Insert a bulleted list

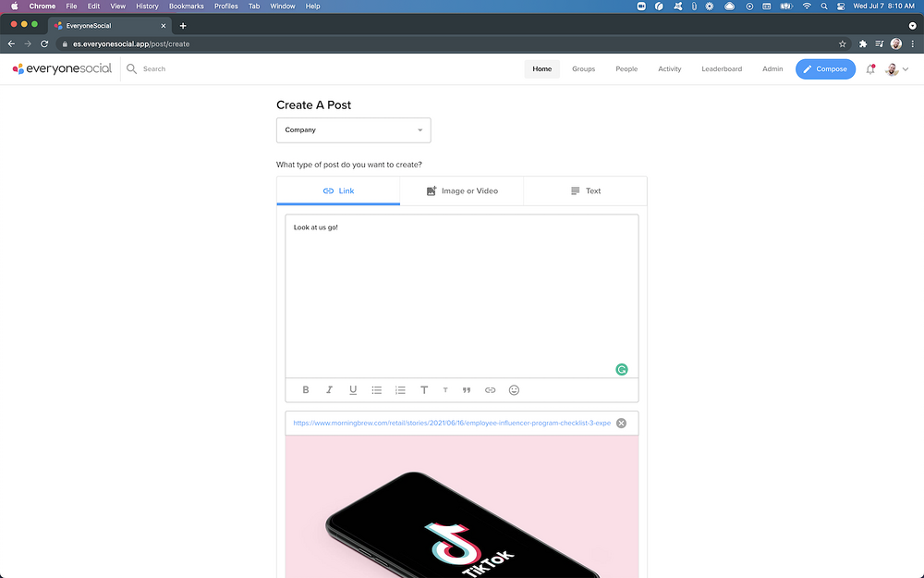377,390
